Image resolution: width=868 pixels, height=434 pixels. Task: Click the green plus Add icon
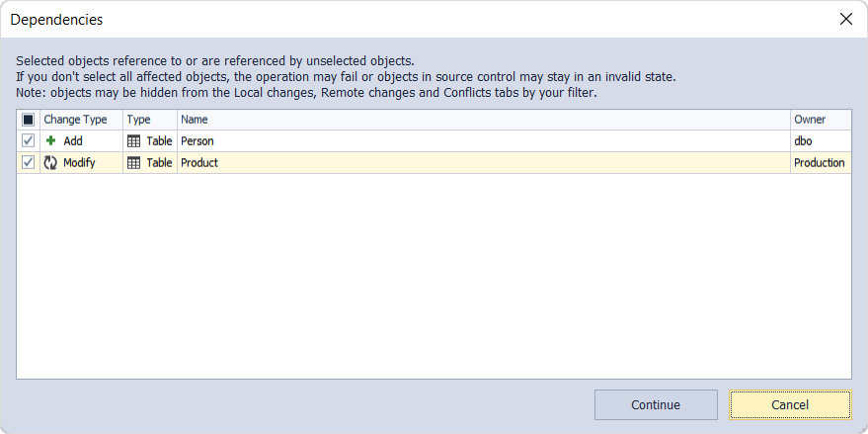(51, 140)
